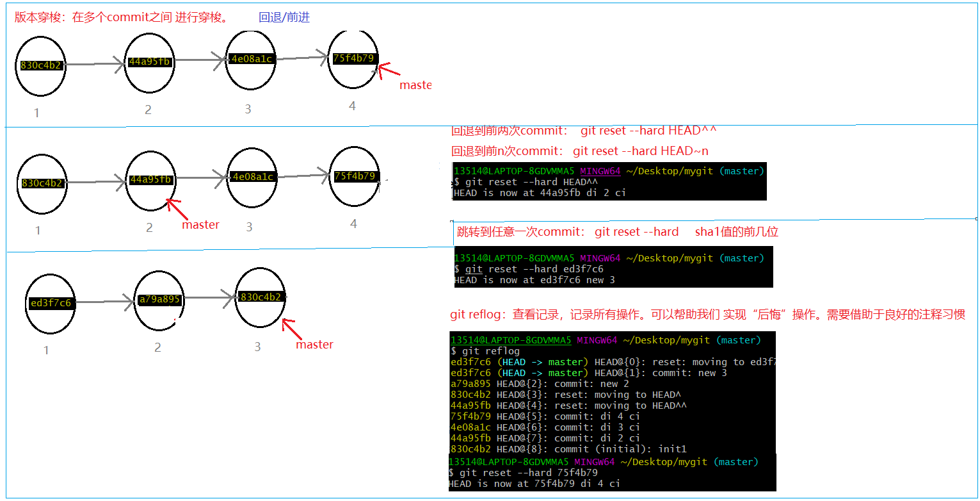
Task: Click the blue 回退/前进 text
Action: (284, 17)
